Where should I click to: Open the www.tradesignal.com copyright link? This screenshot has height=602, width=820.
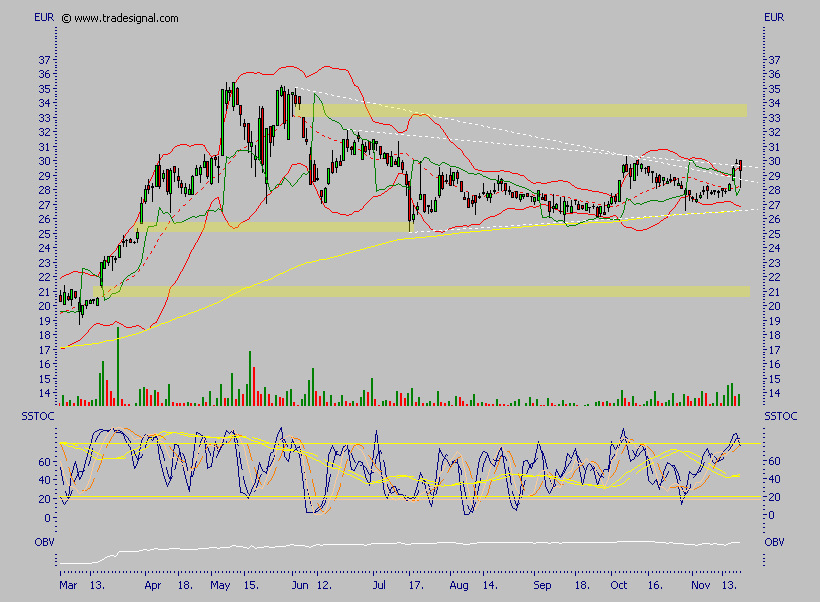pyautogui.click(x=121, y=18)
